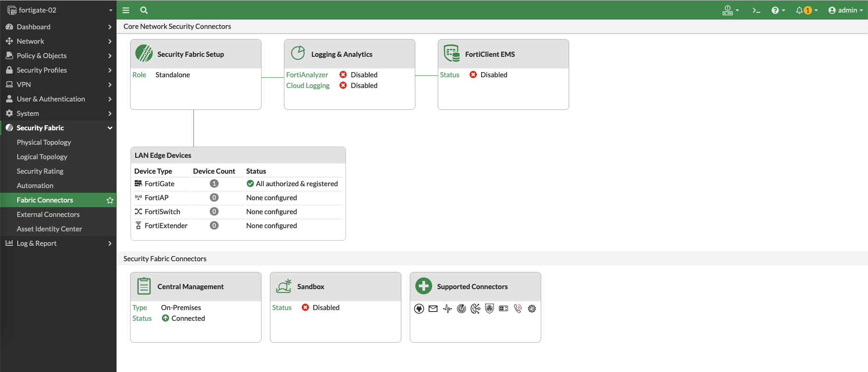Click the radar-shaped connector icon
Screen dimensions: 868x372
[x=461, y=309]
